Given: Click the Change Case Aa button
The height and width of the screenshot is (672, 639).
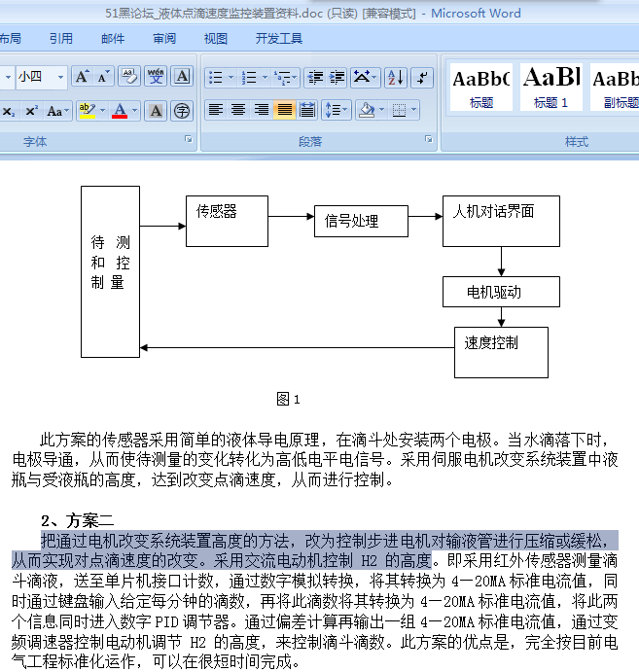Looking at the screenshot, I should [57, 111].
